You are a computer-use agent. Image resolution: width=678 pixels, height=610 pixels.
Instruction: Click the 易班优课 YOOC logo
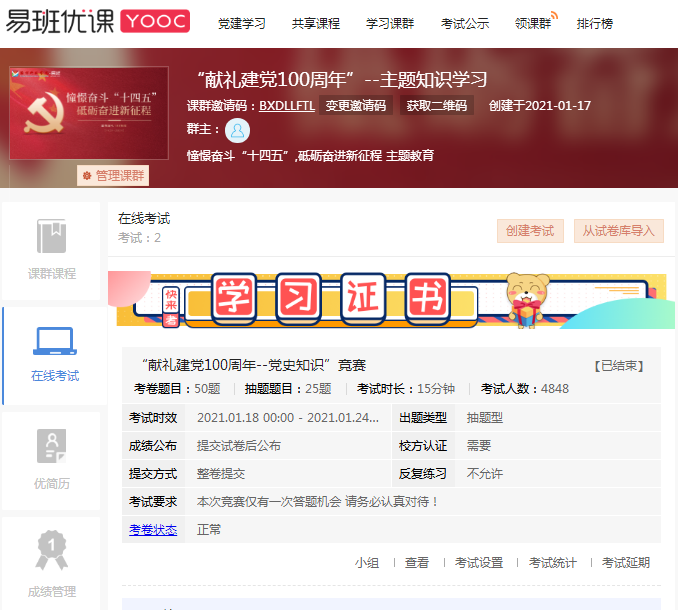[x=97, y=21]
